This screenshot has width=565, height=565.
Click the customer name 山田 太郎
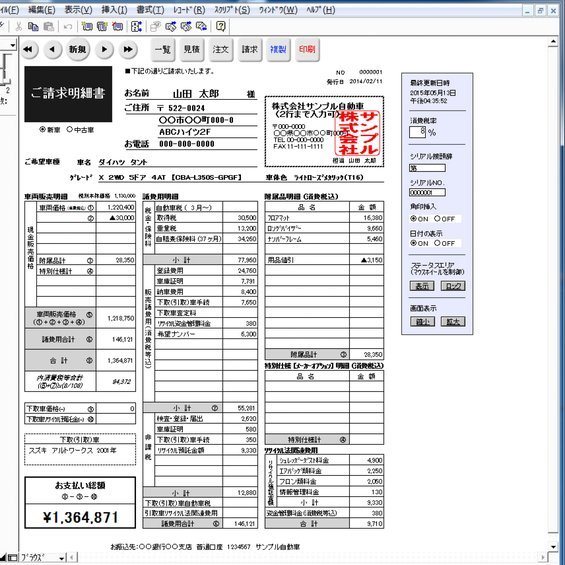click(x=196, y=94)
